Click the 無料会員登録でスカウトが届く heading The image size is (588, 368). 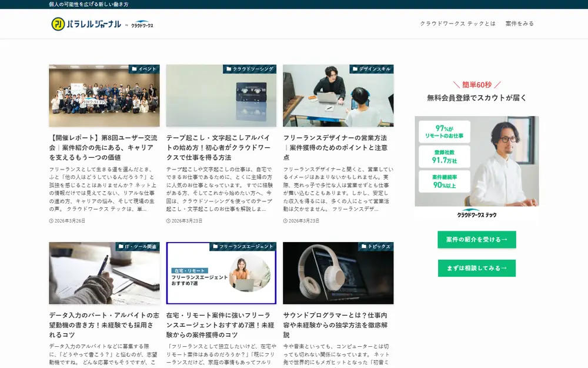(x=477, y=98)
